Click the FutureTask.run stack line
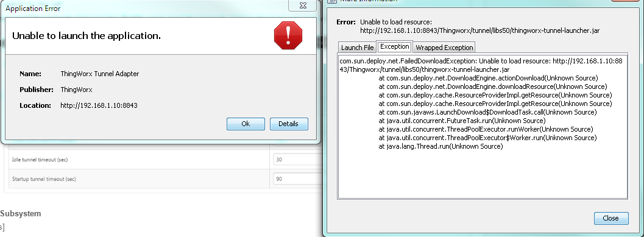The width and height of the screenshot is (644, 237). (x=462, y=121)
